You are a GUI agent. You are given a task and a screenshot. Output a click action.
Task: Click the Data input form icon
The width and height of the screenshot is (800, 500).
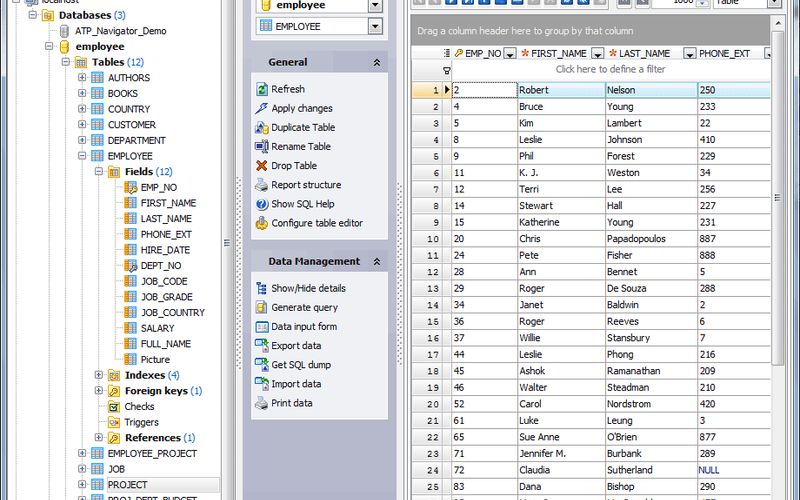(x=262, y=327)
